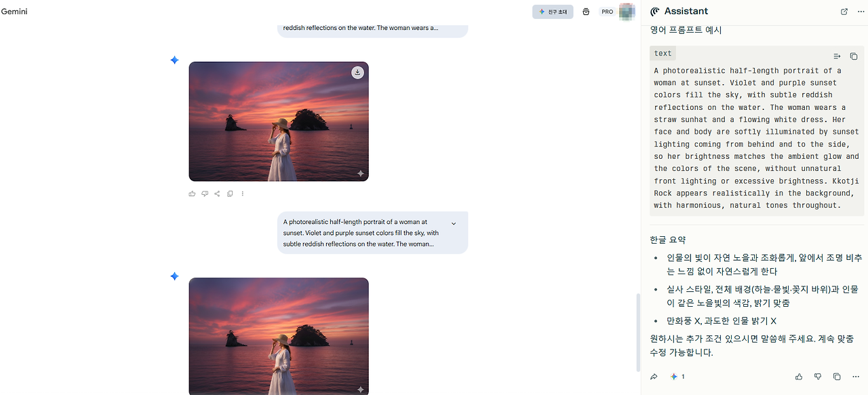Open the blurred Gemini account avatar
The height and width of the screenshot is (395, 868).
pos(627,12)
